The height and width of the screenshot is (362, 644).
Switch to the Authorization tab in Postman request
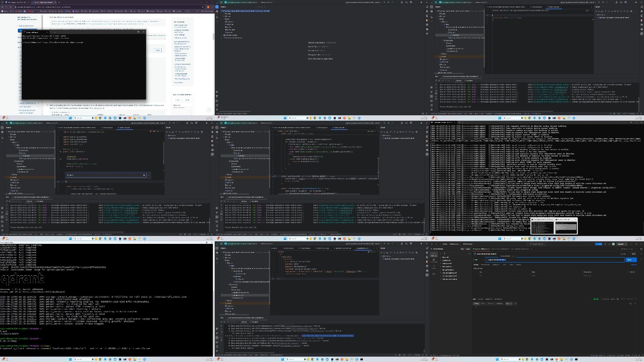click(485, 265)
